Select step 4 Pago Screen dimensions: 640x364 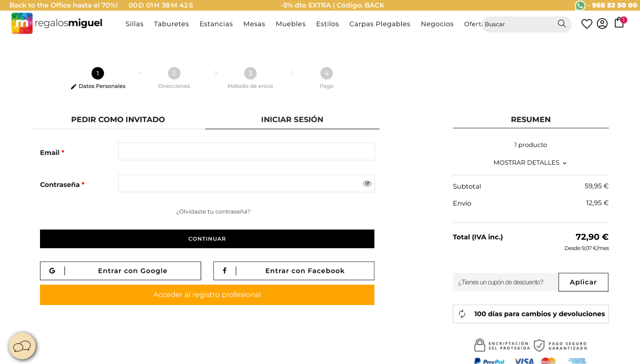[326, 78]
